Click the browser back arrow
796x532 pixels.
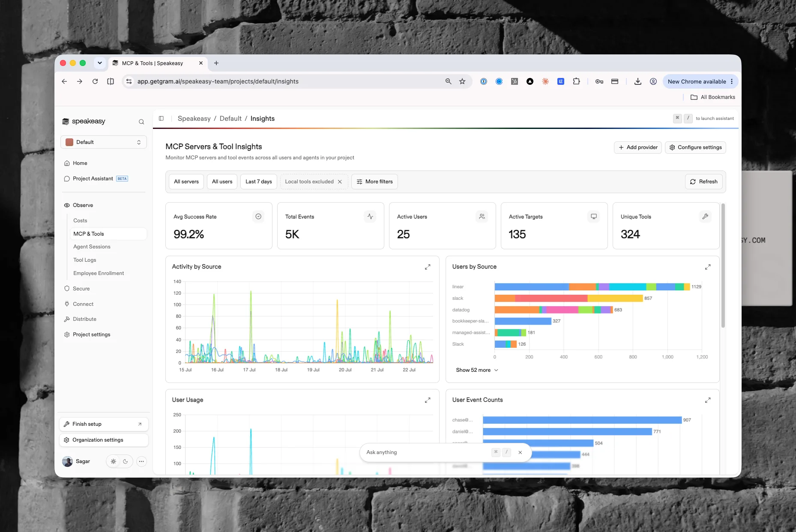(x=64, y=81)
